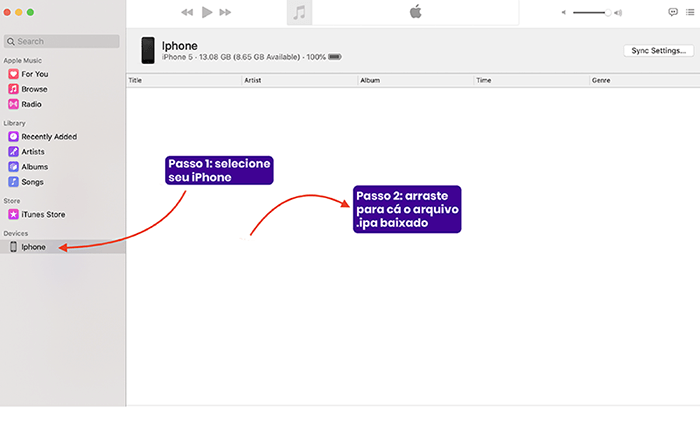Image resolution: width=700 pixels, height=439 pixels.
Task: Open Browse in the sidebar
Action: [34, 89]
